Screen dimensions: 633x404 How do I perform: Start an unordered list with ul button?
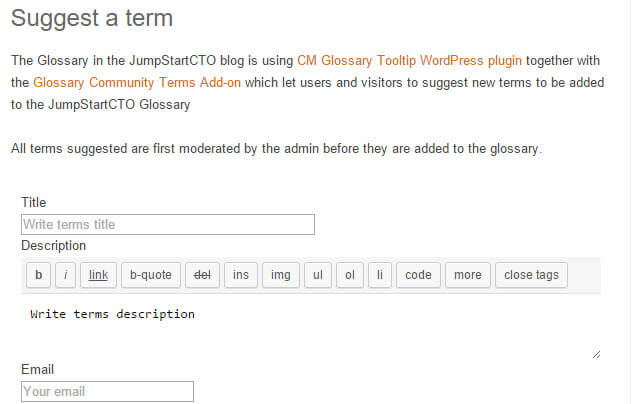point(316,275)
